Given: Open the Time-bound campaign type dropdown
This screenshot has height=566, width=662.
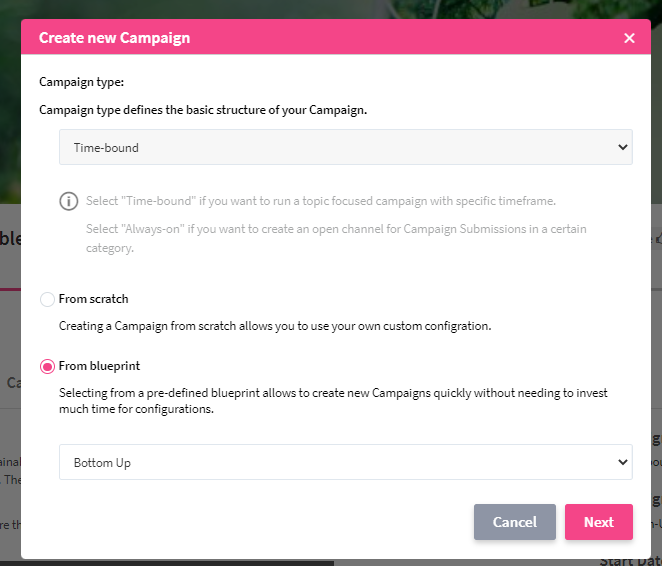Looking at the screenshot, I should pyautogui.click(x=345, y=147).
